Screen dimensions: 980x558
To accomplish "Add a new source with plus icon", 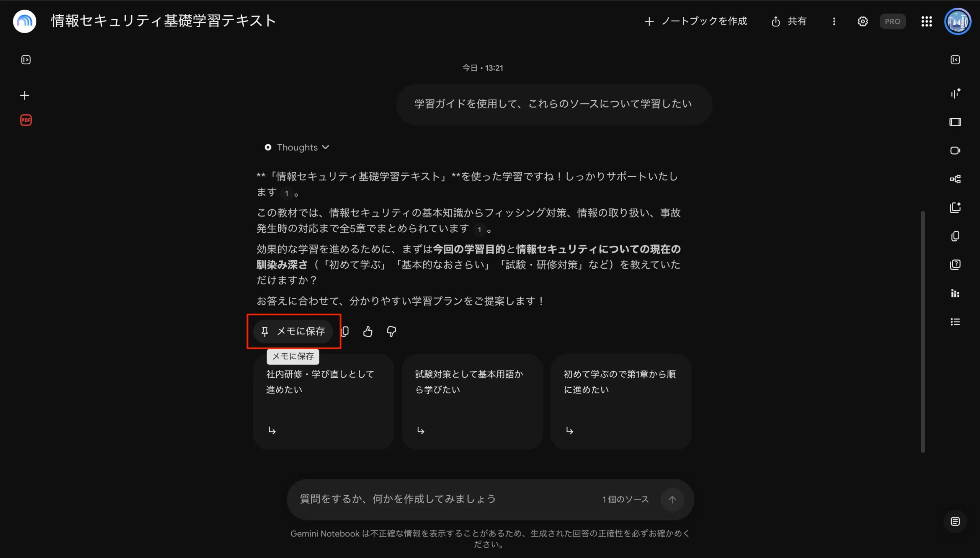I will pyautogui.click(x=24, y=95).
